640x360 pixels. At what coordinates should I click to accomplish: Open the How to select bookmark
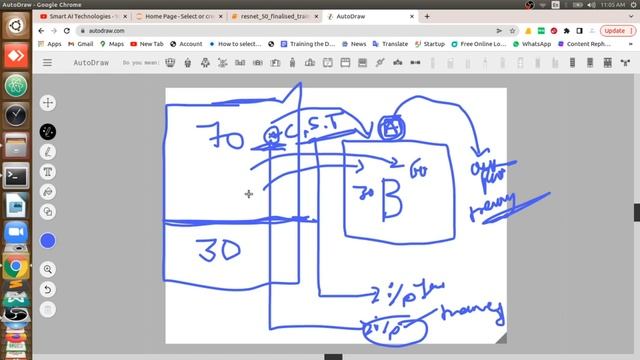235,44
